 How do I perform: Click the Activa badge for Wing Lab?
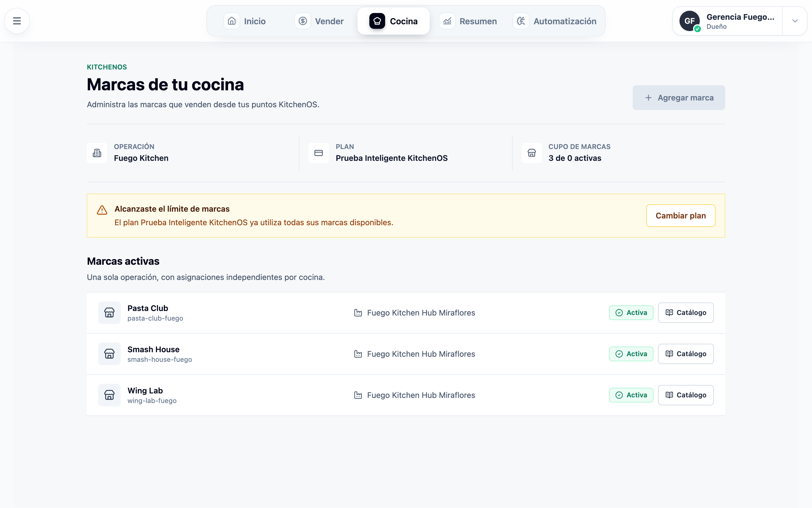click(x=631, y=395)
